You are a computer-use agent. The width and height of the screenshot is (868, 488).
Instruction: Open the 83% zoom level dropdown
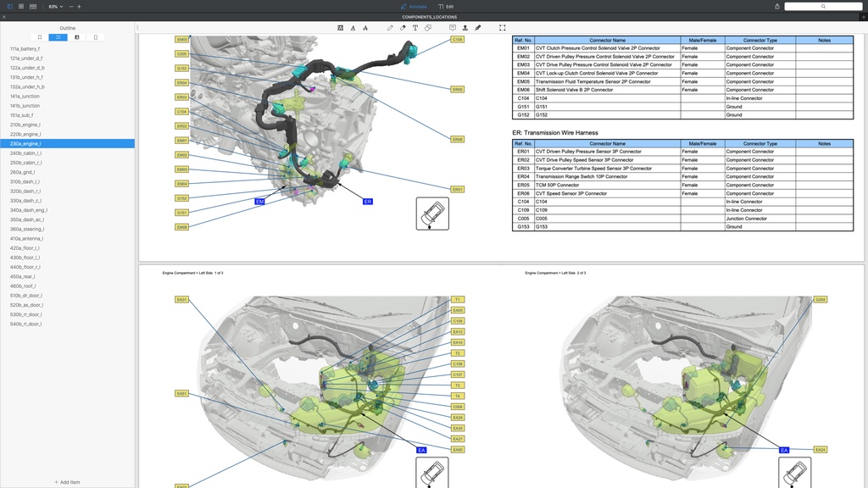pos(55,6)
